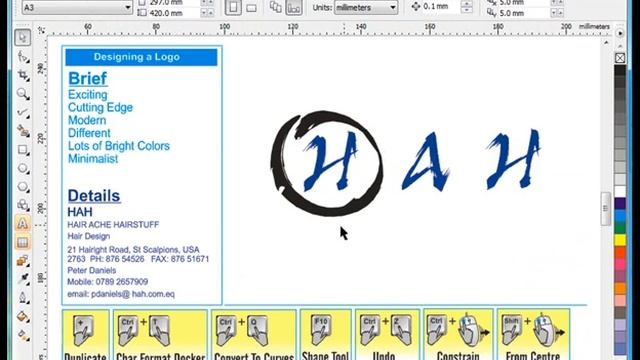Select the Shape tool in the left toolbox

(23, 57)
